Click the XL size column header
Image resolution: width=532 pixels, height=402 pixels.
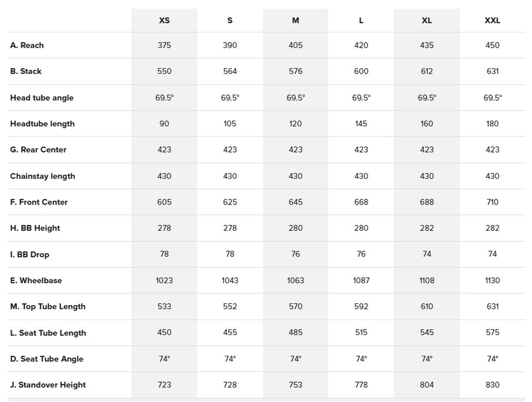(x=427, y=20)
